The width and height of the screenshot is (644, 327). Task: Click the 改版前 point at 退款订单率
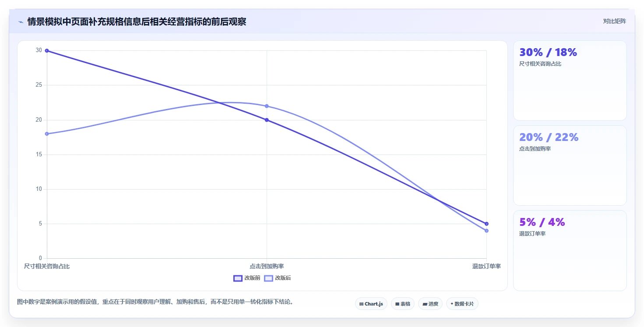pyautogui.click(x=486, y=224)
